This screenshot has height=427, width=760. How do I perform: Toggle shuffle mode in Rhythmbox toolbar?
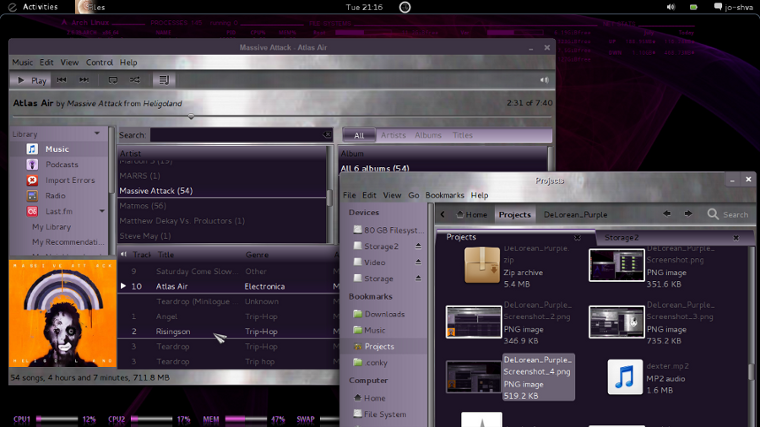click(135, 80)
